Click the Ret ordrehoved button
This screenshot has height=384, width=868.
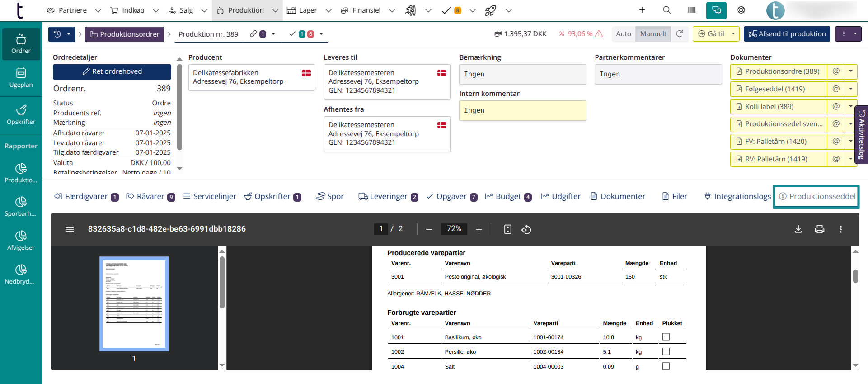point(112,71)
